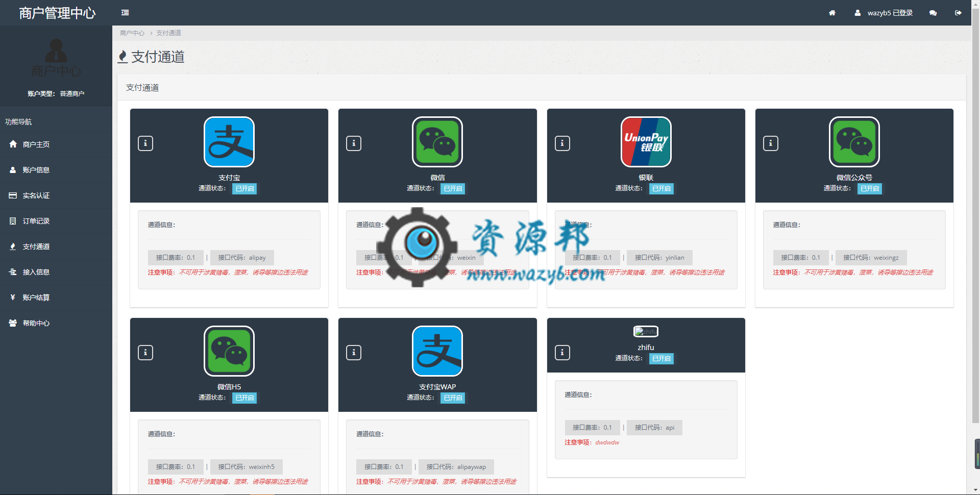Click the 接口代码: api tag
This screenshot has height=495, width=980.
pos(655,428)
